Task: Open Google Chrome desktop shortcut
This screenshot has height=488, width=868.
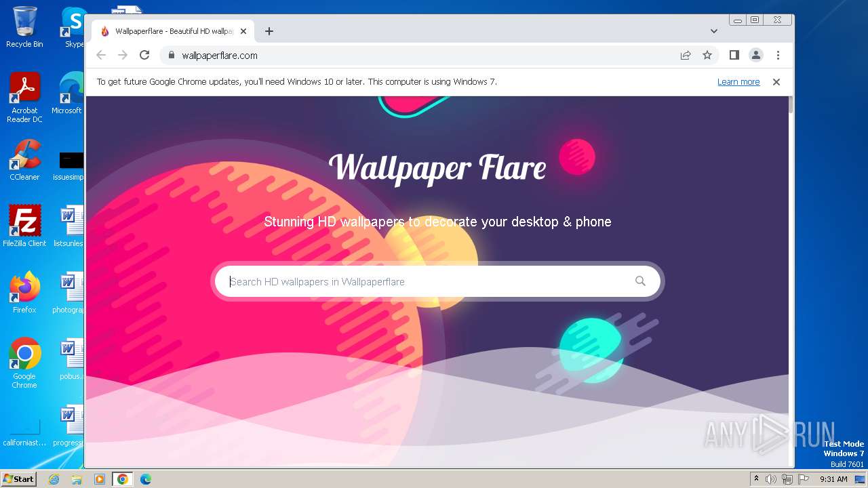Action: point(24,363)
